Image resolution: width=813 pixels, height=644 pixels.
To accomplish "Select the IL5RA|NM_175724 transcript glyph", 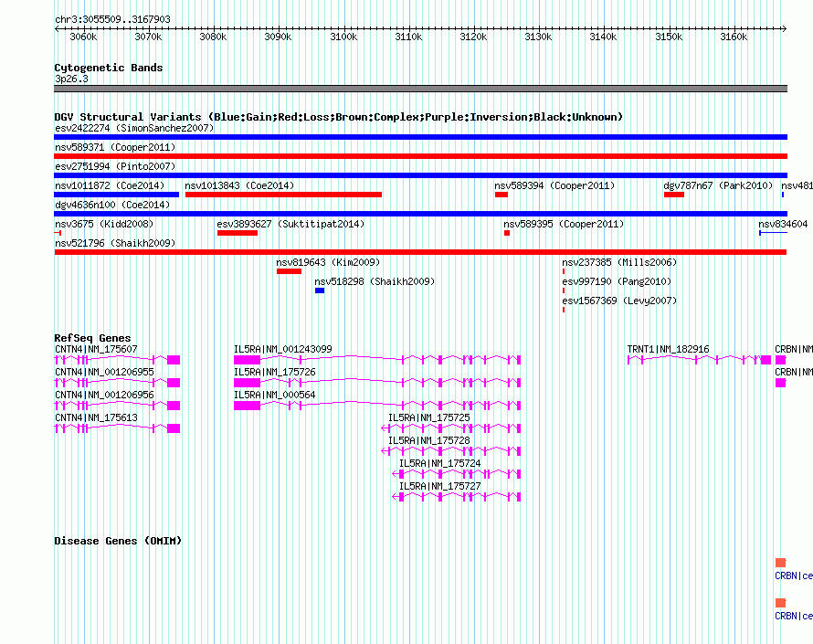I will pos(456,474).
